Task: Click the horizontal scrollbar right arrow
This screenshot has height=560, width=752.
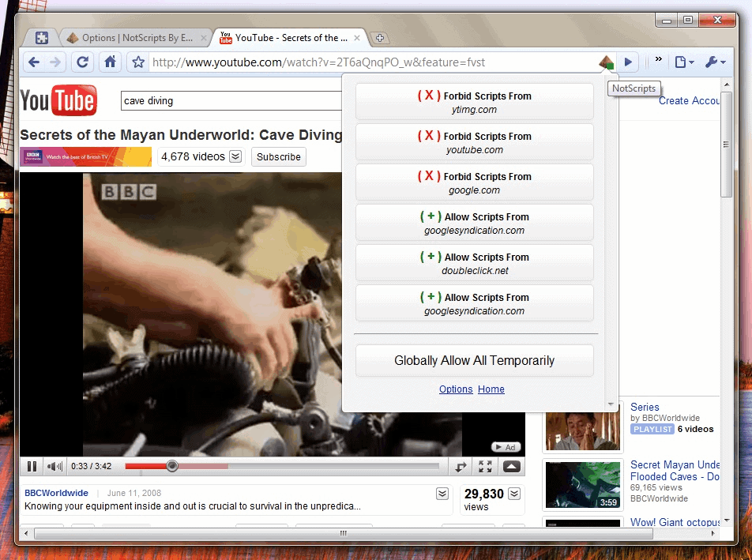Action: pos(713,533)
